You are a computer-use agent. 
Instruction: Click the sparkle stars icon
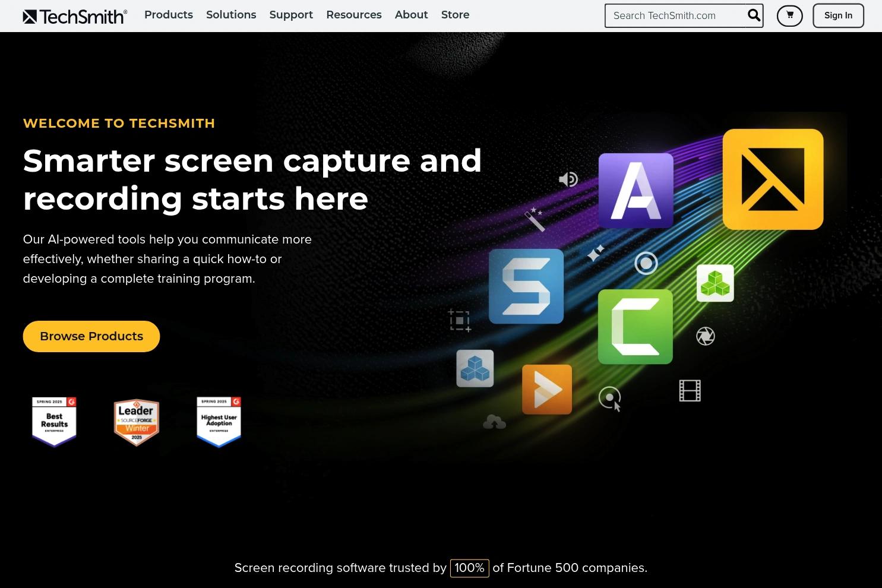click(596, 253)
